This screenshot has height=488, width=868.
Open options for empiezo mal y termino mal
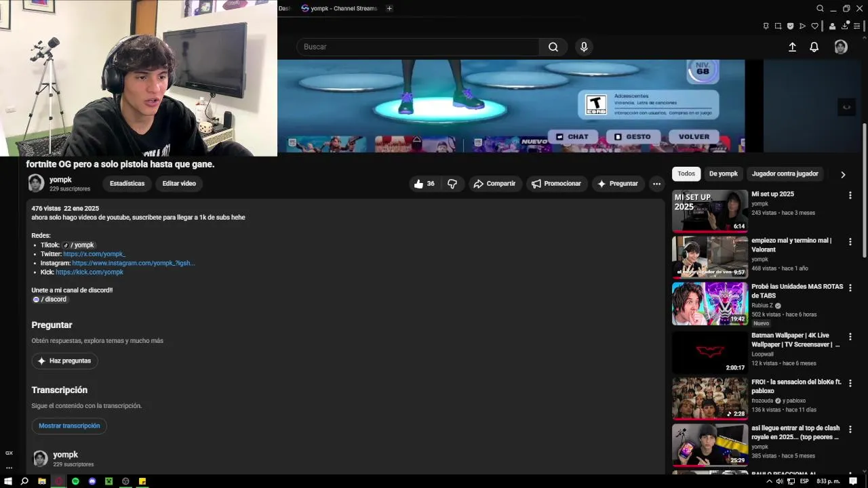tap(850, 241)
